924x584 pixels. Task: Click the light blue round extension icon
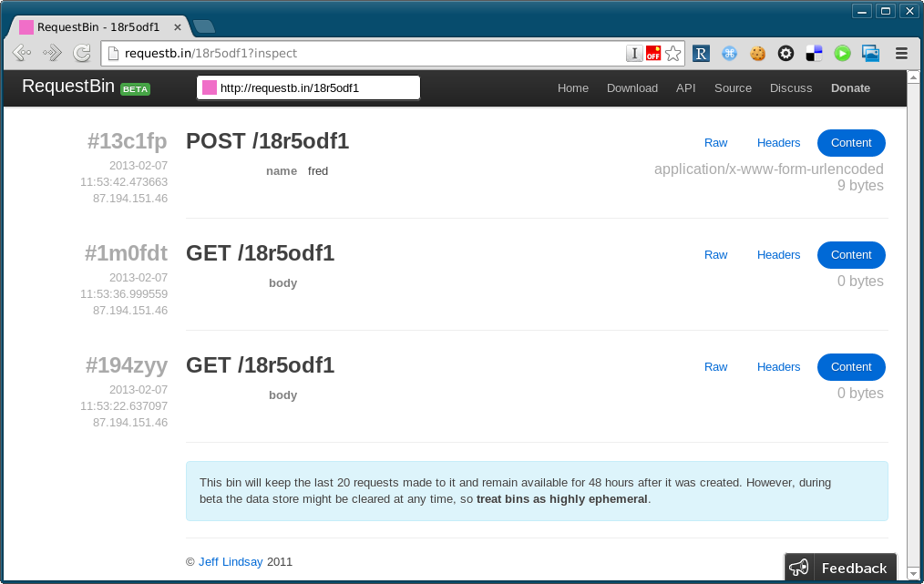(x=730, y=54)
